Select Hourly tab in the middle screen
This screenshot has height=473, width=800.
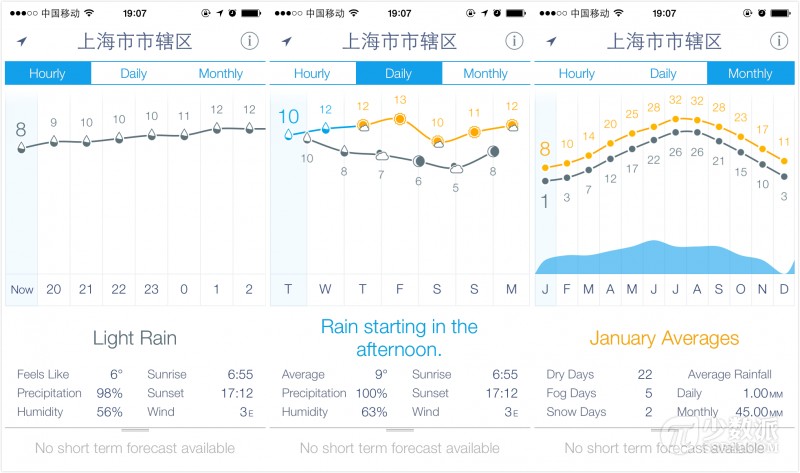[312, 73]
